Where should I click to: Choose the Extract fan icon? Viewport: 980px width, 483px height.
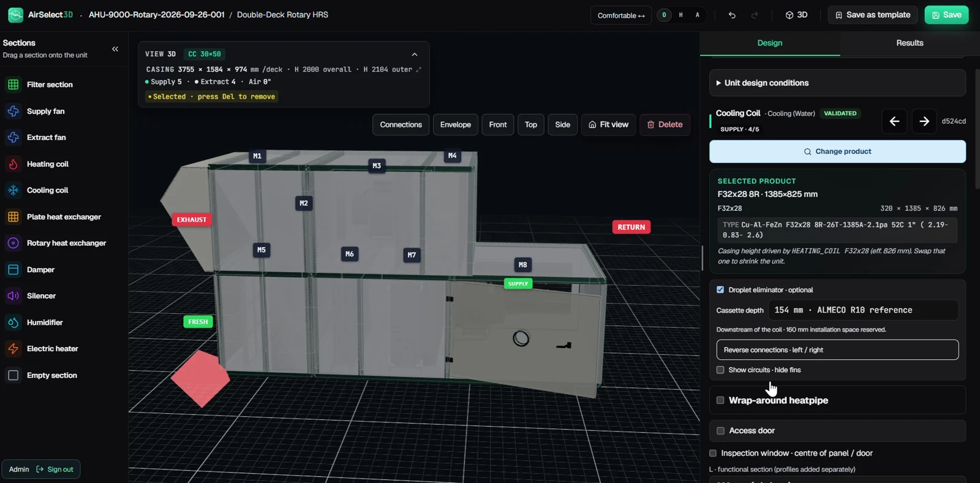13,137
